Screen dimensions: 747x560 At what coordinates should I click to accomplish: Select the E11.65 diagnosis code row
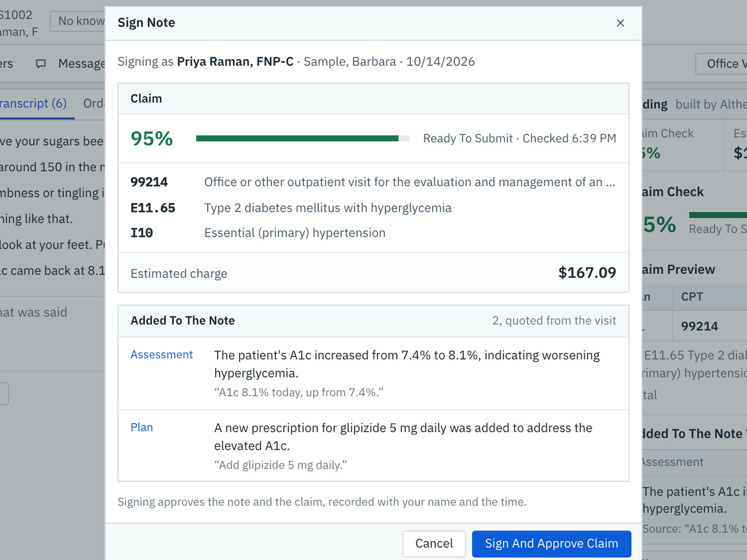point(373,208)
